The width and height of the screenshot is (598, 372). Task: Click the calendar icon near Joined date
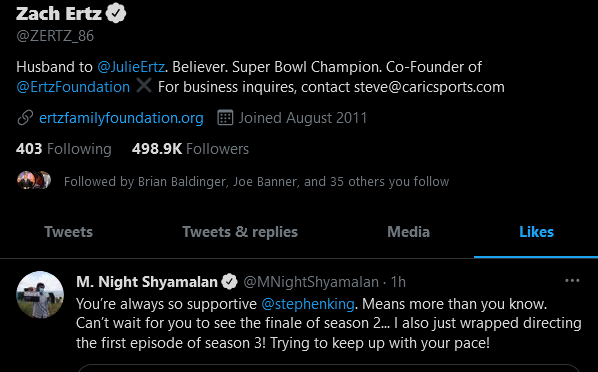tap(225, 118)
